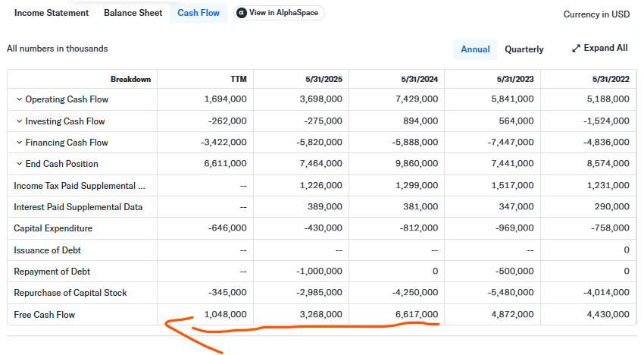Click End Cash Position value 8,574,000
The image size is (644, 355).
(x=608, y=164)
